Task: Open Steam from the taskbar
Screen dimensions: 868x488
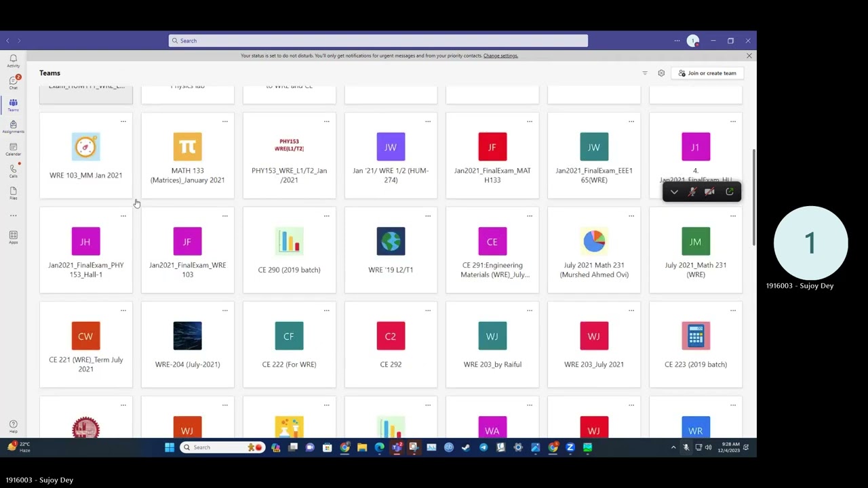Action: point(466,447)
